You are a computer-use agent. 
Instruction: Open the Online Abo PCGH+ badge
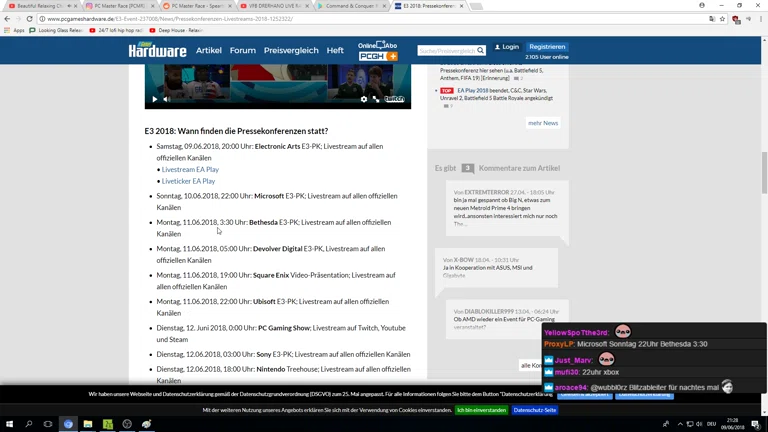(x=378, y=51)
